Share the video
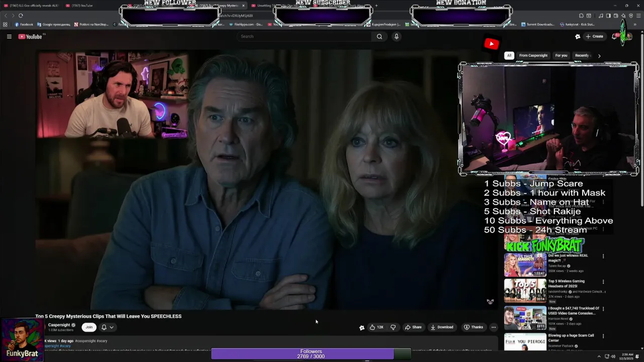 [413, 327]
